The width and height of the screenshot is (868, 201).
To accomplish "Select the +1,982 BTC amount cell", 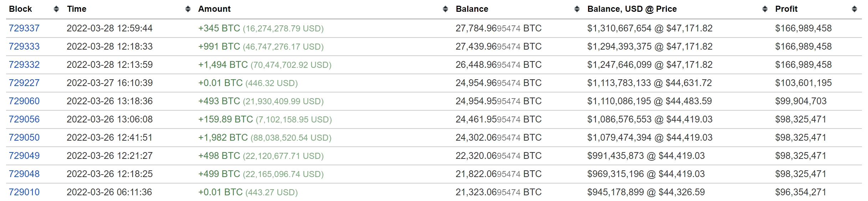I will [x=265, y=137].
